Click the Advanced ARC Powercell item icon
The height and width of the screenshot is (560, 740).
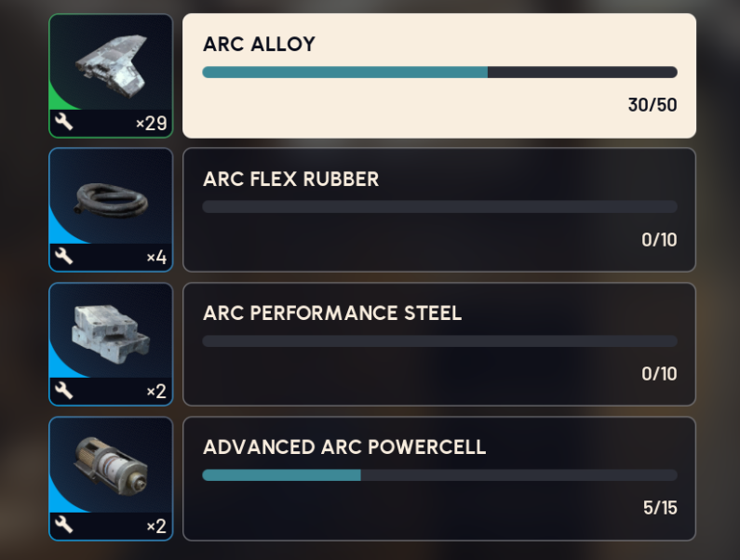click(x=111, y=465)
